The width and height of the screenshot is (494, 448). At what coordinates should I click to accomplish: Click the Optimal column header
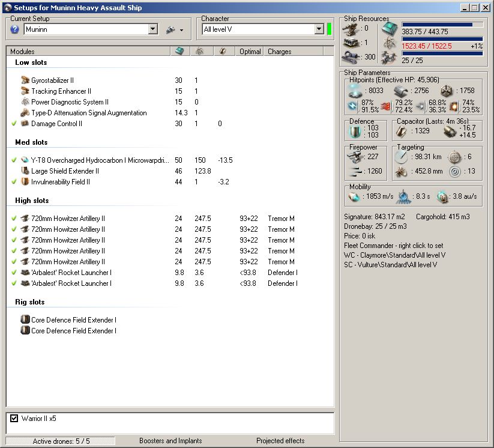coord(250,52)
